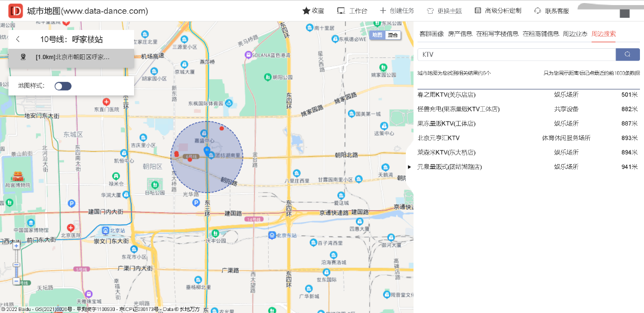Click the 远洋中心 building icon

pos(384,126)
